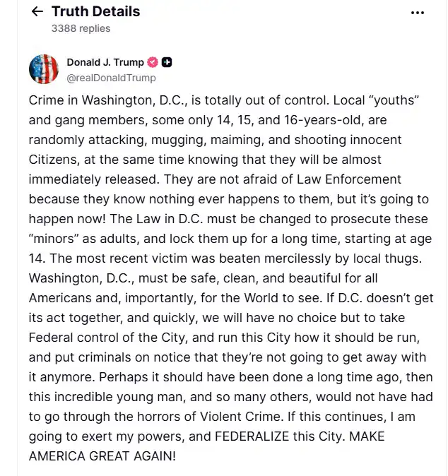Visit the @realDonaldTrump handle link
The width and height of the screenshot is (448, 476).
[111, 78]
